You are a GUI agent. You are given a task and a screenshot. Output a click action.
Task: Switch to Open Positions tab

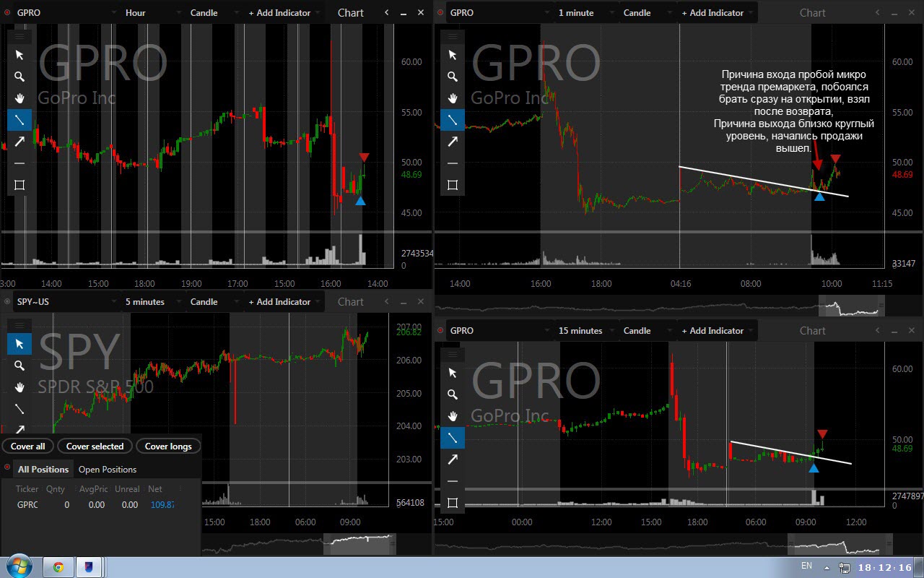click(x=108, y=470)
